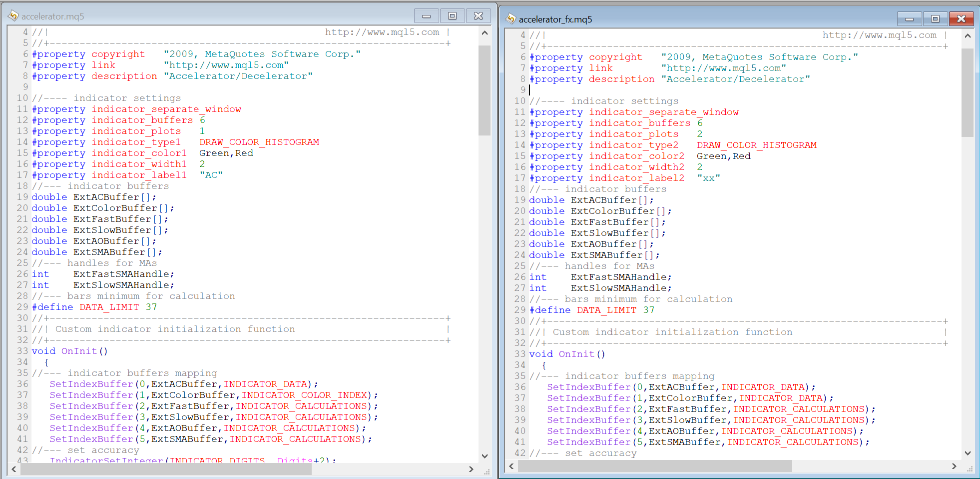Image resolution: width=980 pixels, height=479 pixels.
Task: Click "Accelerator/Decelerator" string in accelerator_fx.mq5
Action: click(x=736, y=79)
